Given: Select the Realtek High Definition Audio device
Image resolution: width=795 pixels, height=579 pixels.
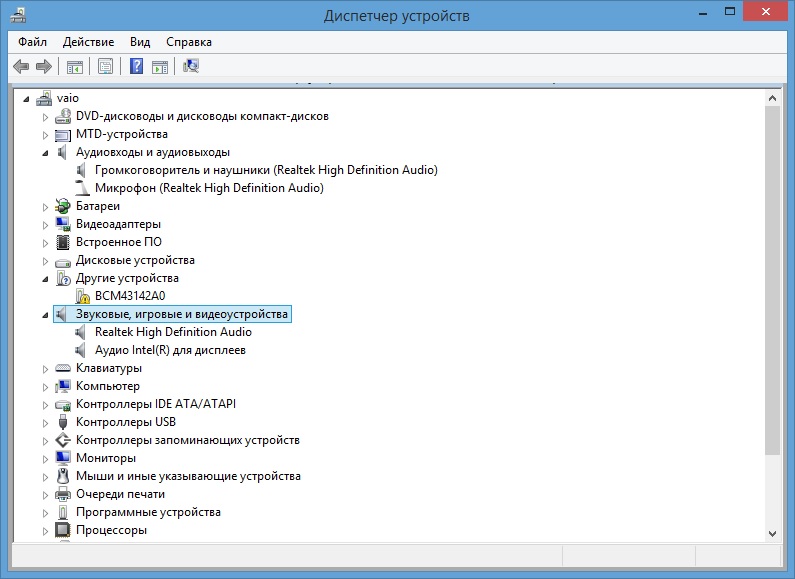Looking at the screenshot, I should point(172,332).
